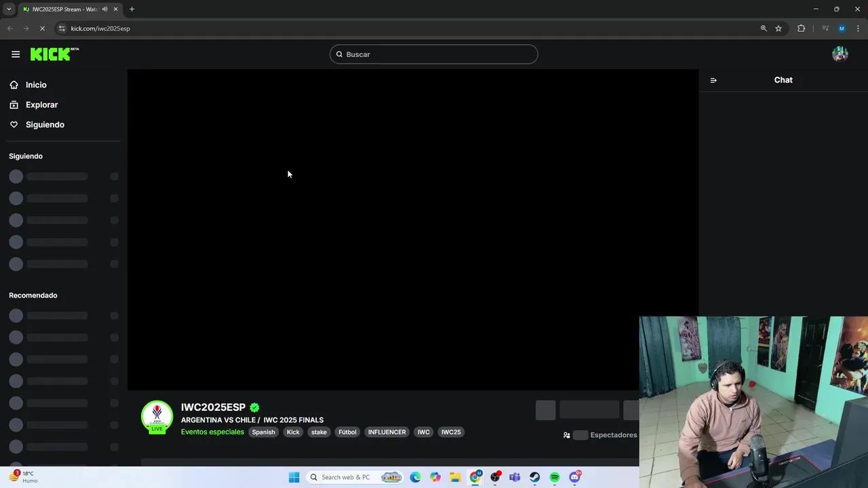Screen dimensions: 868x488
Task: Open the Eventos especiales category link
Action: pos(212,432)
